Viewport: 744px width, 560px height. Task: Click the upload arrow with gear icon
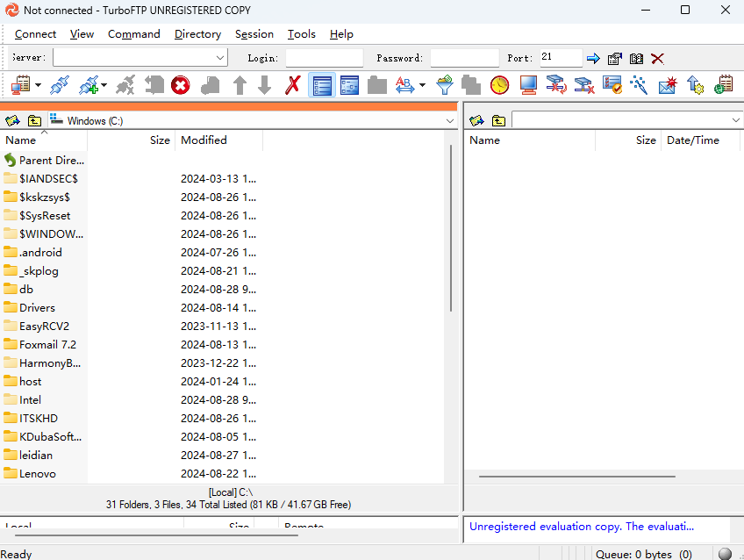695,85
